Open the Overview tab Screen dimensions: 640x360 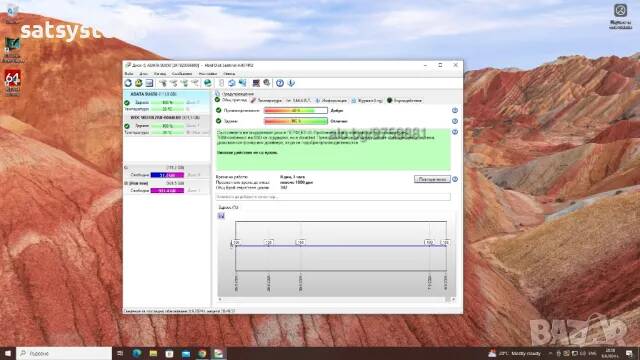(231, 100)
